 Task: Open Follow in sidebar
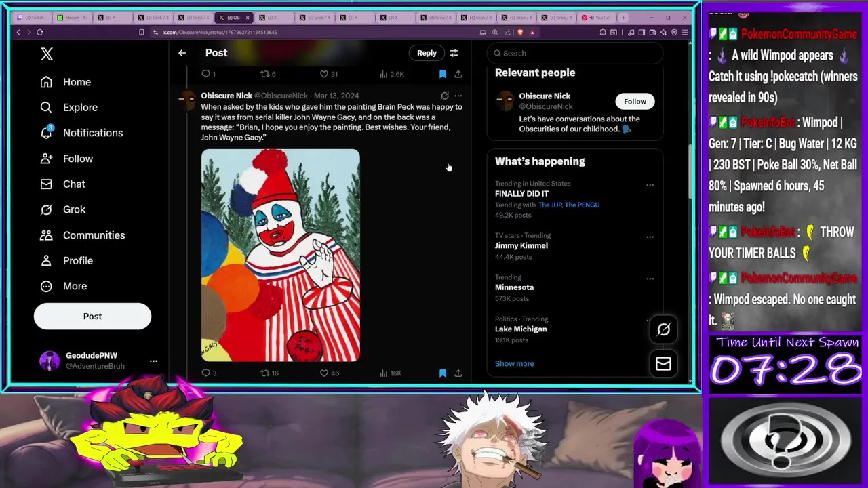pyautogui.click(x=67, y=159)
